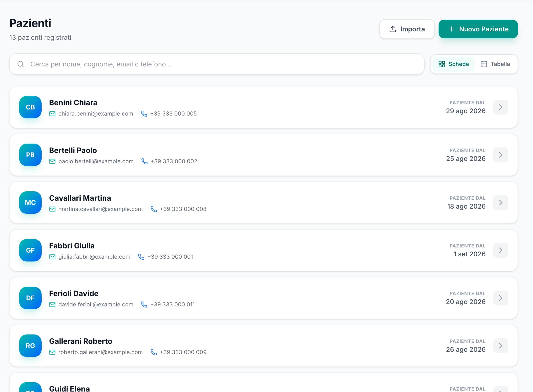Click the Importa button
Screen dimensions: 533x392
pyautogui.click(x=407, y=29)
